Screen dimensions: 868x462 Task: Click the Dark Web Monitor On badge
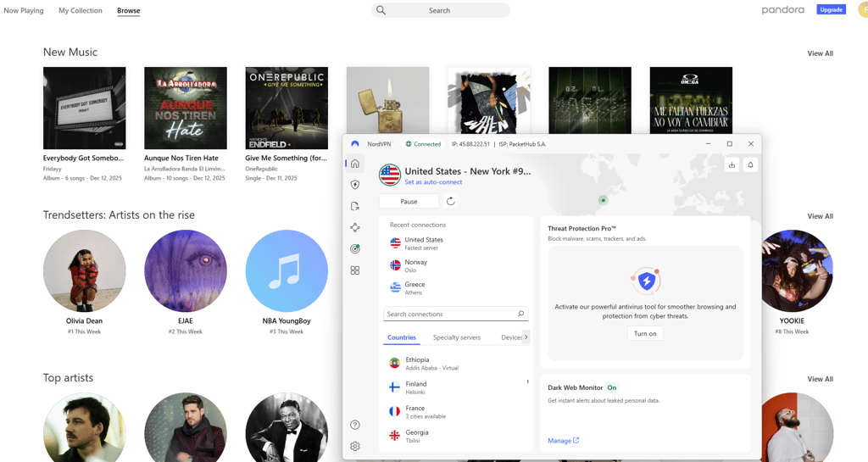pyautogui.click(x=612, y=387)
